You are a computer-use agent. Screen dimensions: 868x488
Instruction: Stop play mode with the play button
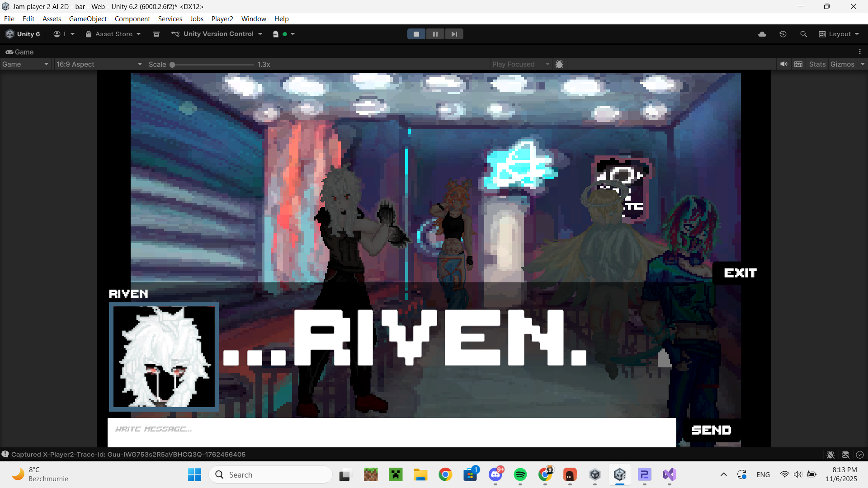(x=416, y=34)
